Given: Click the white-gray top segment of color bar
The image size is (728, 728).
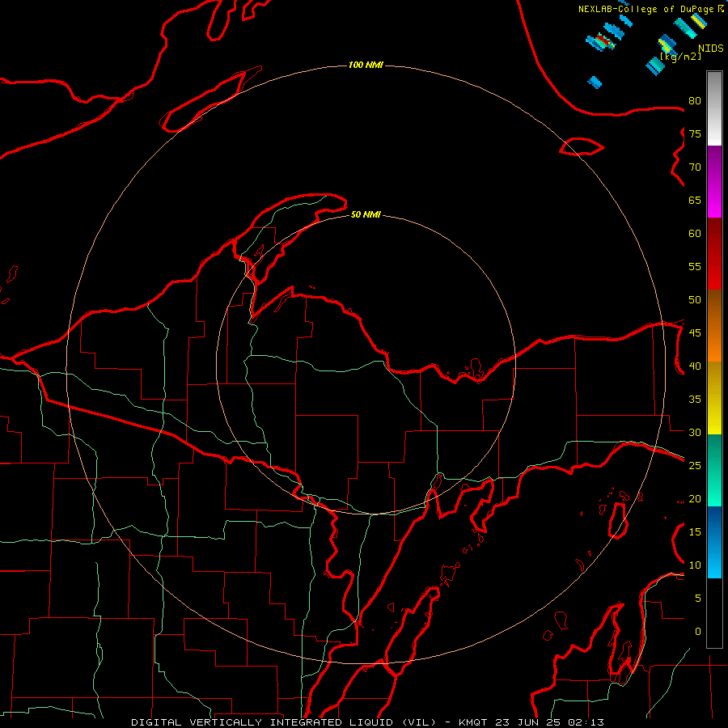Looking at the screenshot, I should click(x=714, y=109).
